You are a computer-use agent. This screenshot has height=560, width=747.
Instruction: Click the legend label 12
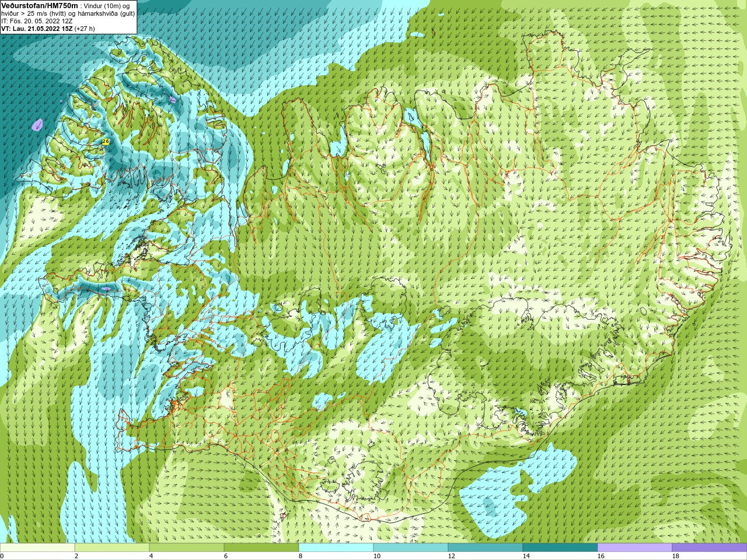(x=451, y=556)
